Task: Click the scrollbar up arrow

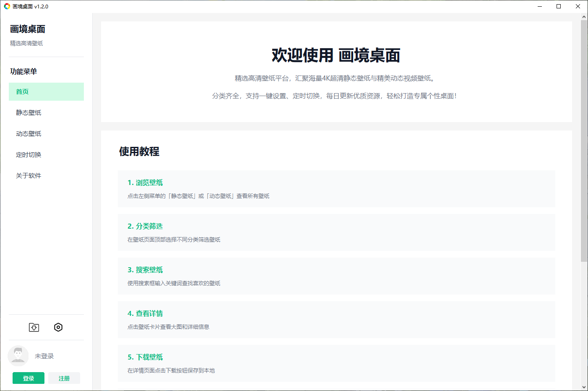Action: pos(584,17)
